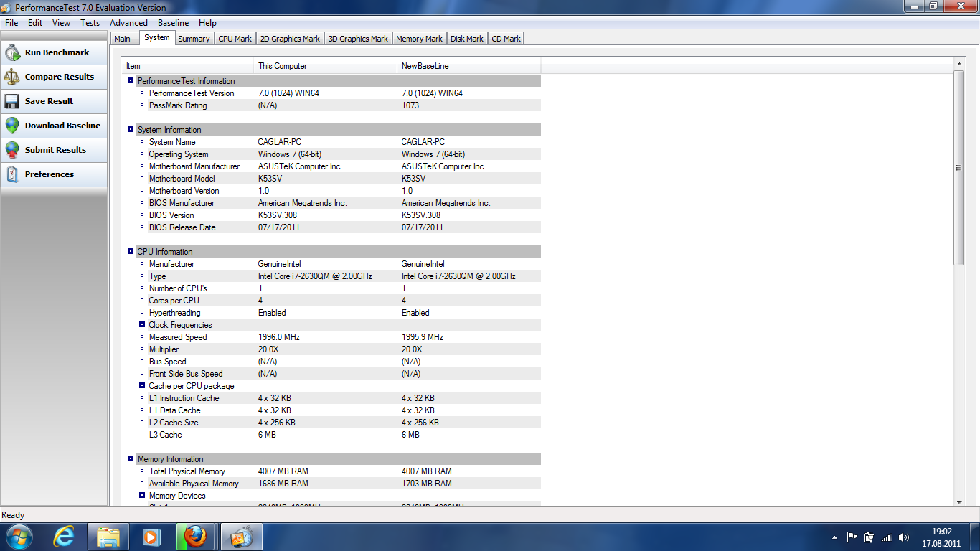The height and width of the screenshot is (551, 980).
Task: Collapse the Cache per CPU package group
Action: 142,386
